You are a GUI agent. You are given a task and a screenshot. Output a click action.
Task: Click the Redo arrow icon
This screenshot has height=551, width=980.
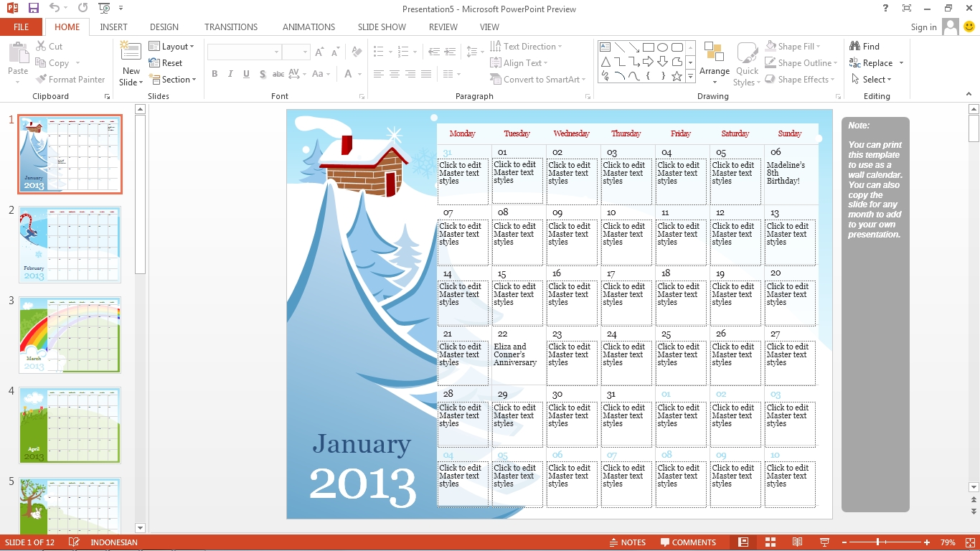click(x=83, y=9)
